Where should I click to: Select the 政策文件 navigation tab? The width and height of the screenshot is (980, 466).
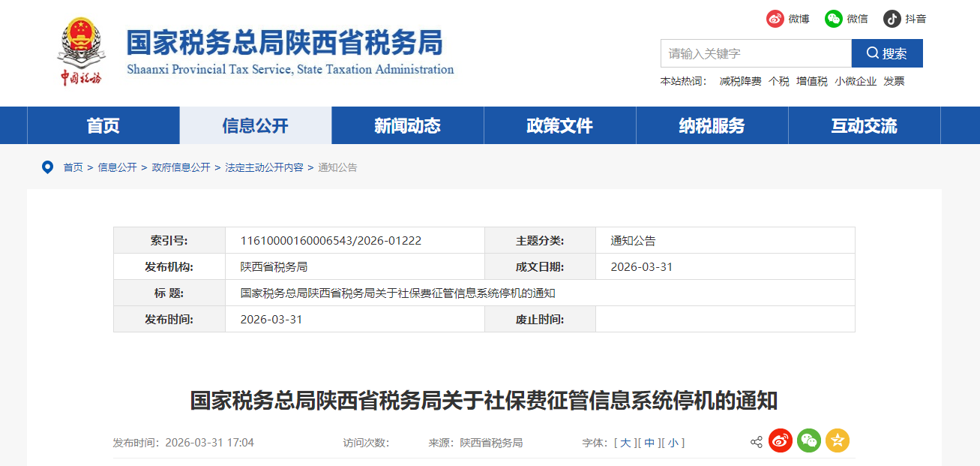click(x=559, y=125)
